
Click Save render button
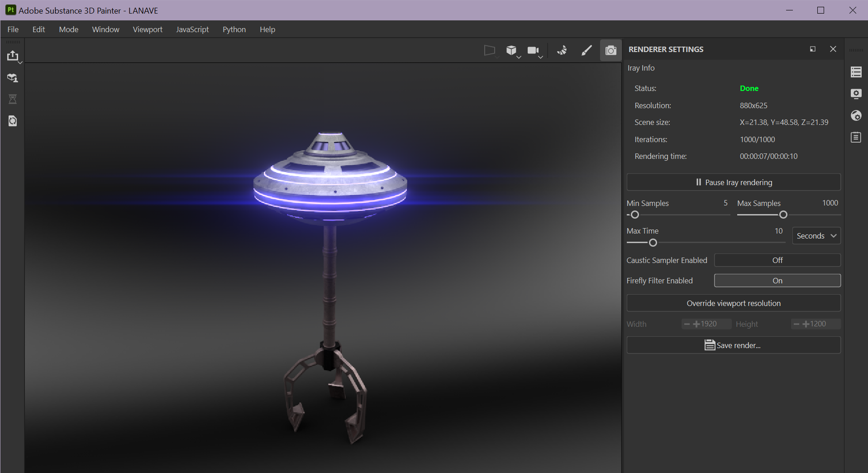tap(734, 345)
